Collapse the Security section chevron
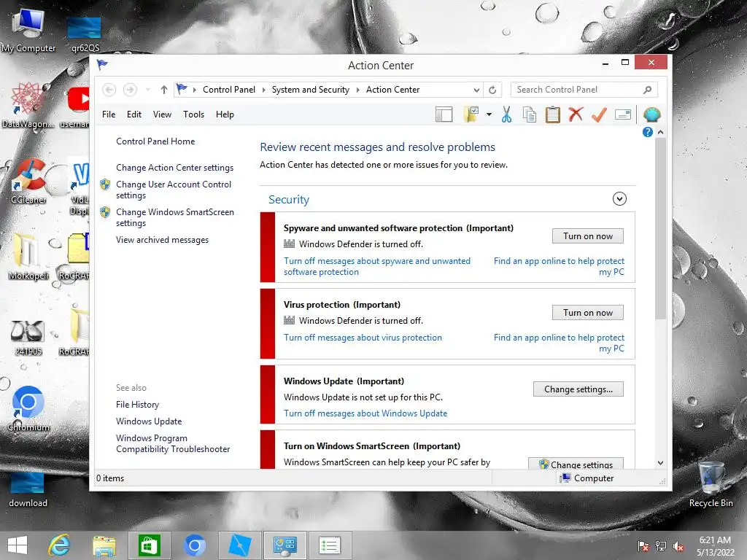Screen dimensions: 747x560 pos(619,199)
